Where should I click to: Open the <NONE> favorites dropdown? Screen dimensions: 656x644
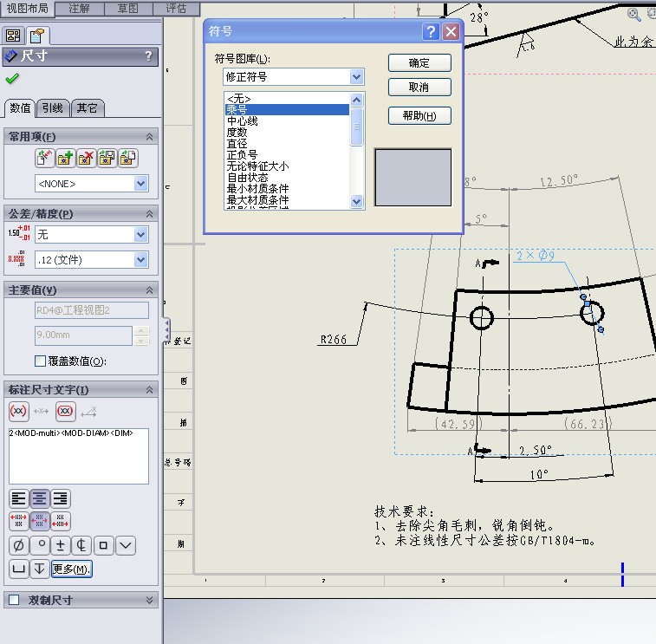[141, 183]
